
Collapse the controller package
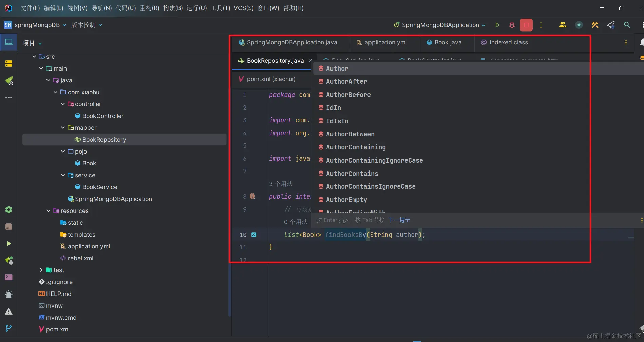pyautogui.click(x=63, y=104)
